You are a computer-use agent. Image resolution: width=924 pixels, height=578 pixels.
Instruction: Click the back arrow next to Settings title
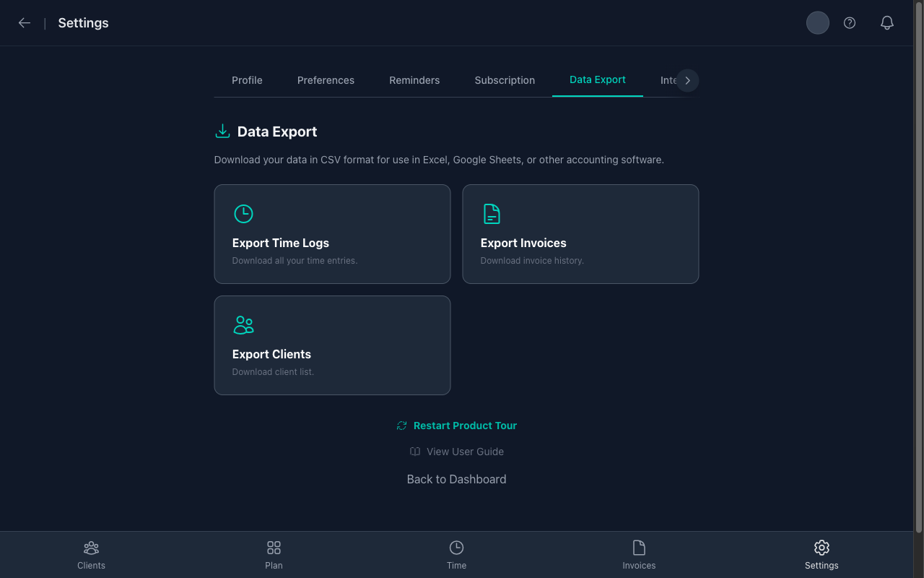click(24, 22)
